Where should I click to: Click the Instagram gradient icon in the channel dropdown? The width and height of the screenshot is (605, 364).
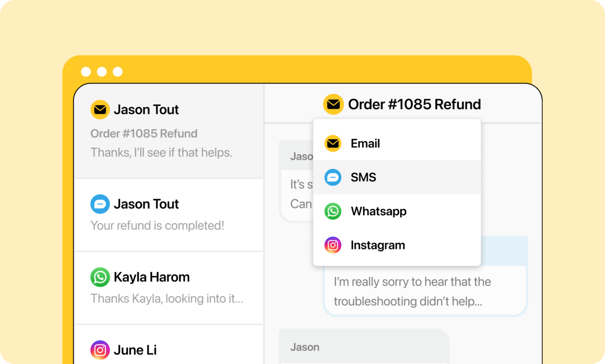(333, 245)
